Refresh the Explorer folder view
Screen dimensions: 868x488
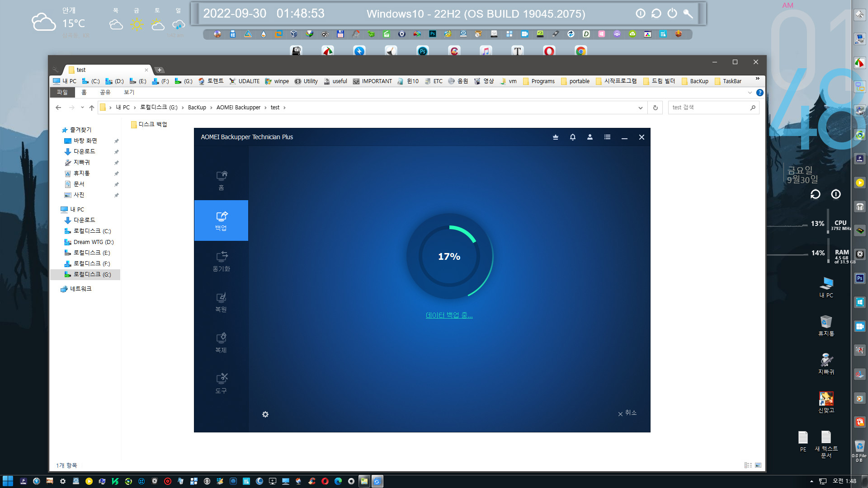[x=655, y=108]
